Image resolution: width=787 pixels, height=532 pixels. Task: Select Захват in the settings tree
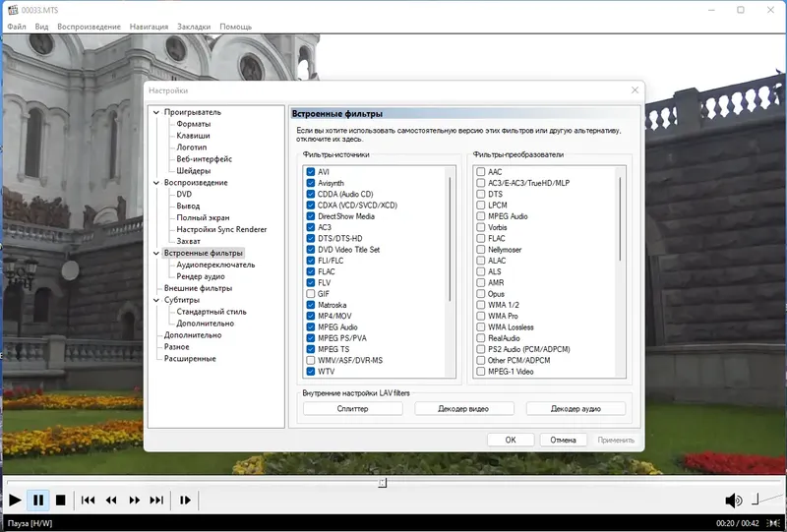188,241
